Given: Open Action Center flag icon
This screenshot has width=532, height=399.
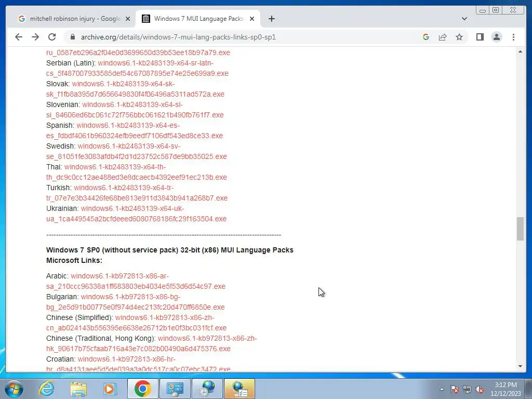Looking at the screenshot, I should coord(455,389).
